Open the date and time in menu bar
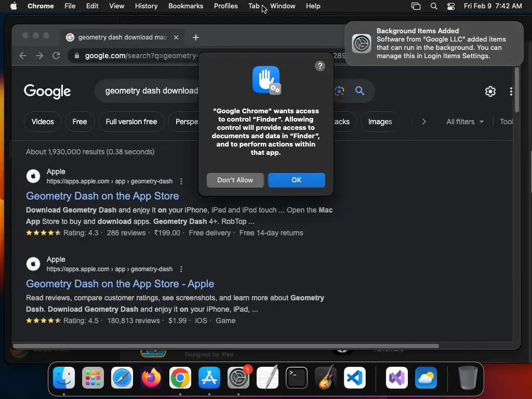532x399 pixels. tap(493, 6)
